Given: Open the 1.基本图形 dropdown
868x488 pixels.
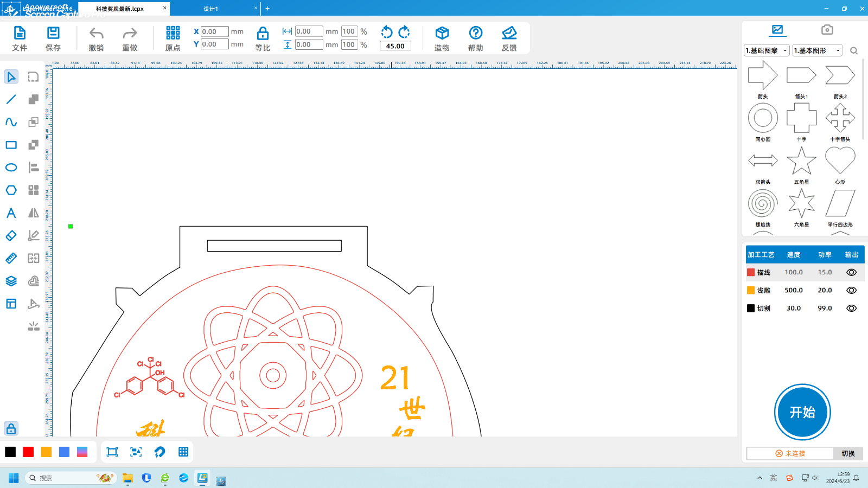Looking at the screenshot, I should [817, 50].
